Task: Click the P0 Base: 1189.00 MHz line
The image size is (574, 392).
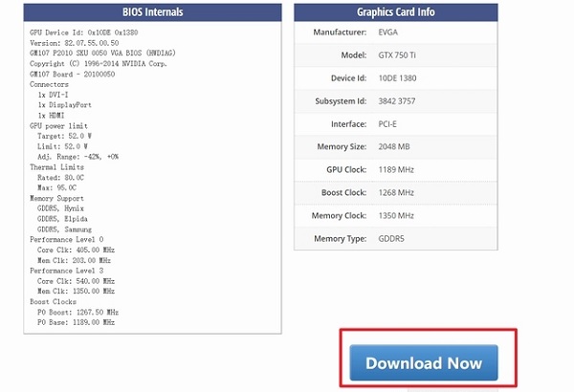Action: pos(76,322)
